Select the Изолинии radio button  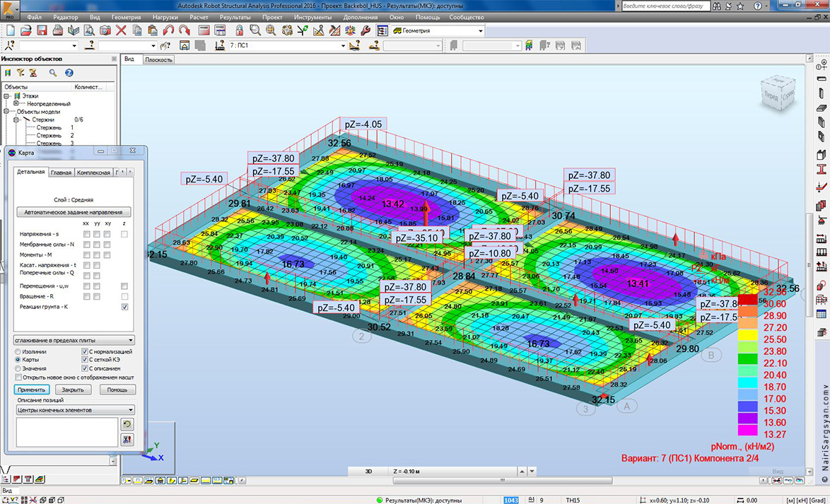point(18,351)
